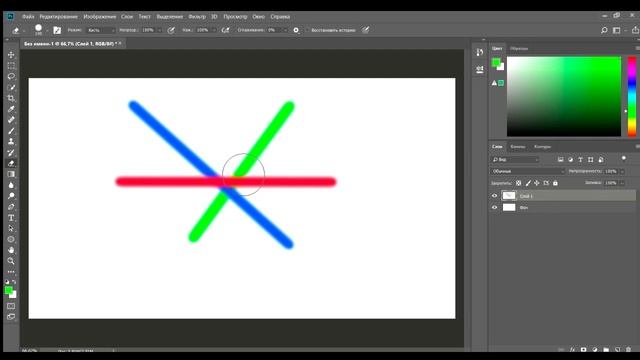This screenshot has height=360, width=640.
Task: Open the tool preset picker arrow
Action: tap(24, 31)
